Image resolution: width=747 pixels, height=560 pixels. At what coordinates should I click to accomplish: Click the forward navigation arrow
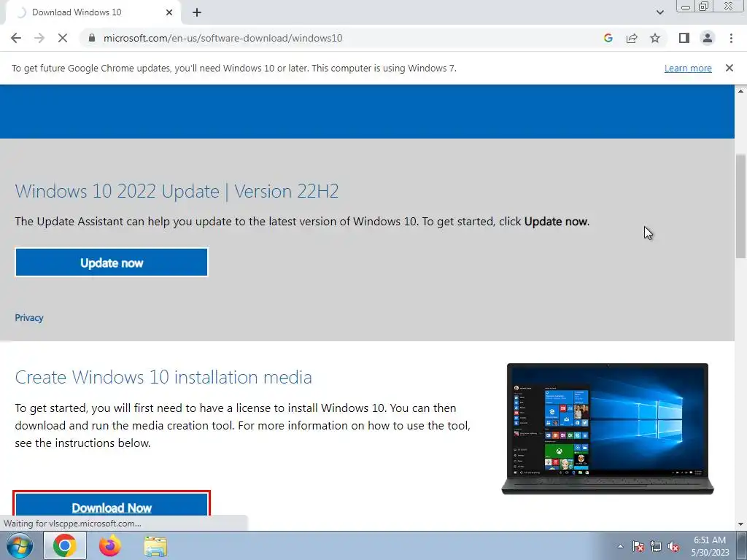pyautogui.click(x=39, y=38)
